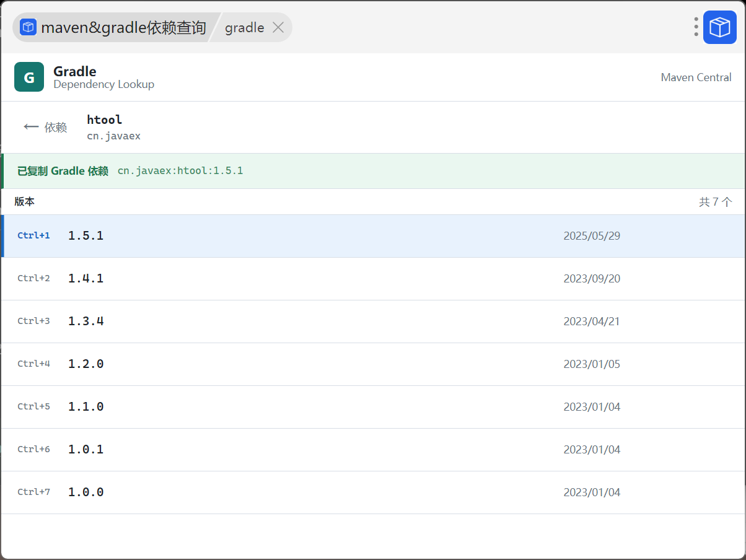Click the 2023/01/04 date in the 1.1.0 row
This screenshot has height=560, width=746.
click(x=592, y=407)
